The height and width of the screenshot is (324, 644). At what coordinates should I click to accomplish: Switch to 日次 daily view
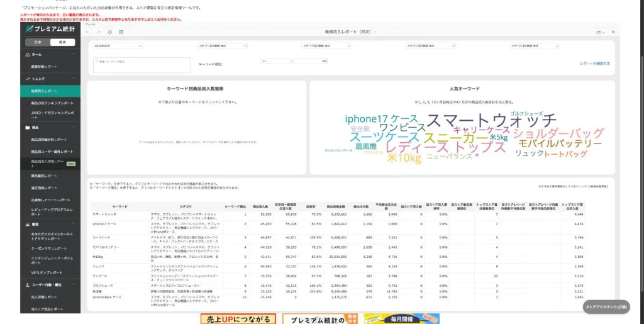38,42
